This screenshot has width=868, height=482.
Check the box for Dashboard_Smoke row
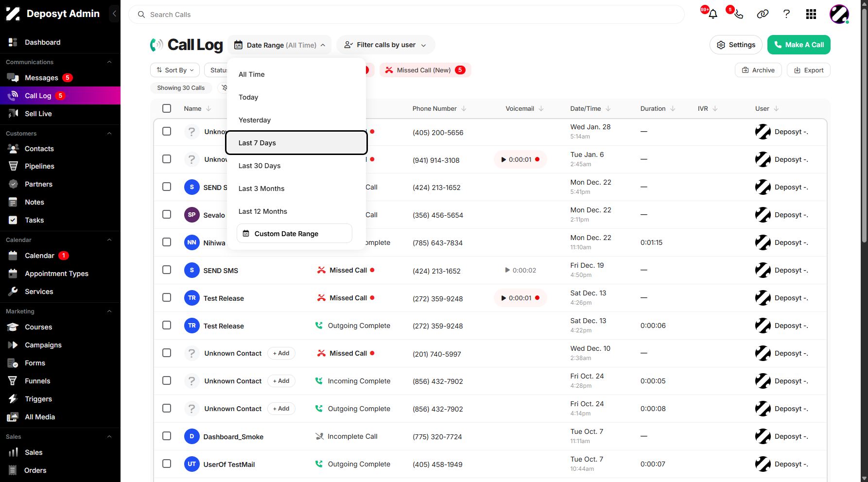[167, 436]
